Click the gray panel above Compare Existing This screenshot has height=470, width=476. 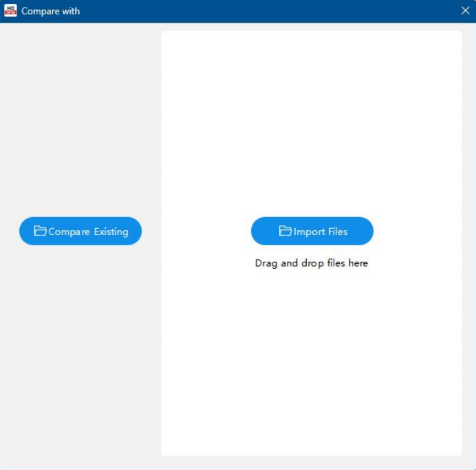pos(80,124)
